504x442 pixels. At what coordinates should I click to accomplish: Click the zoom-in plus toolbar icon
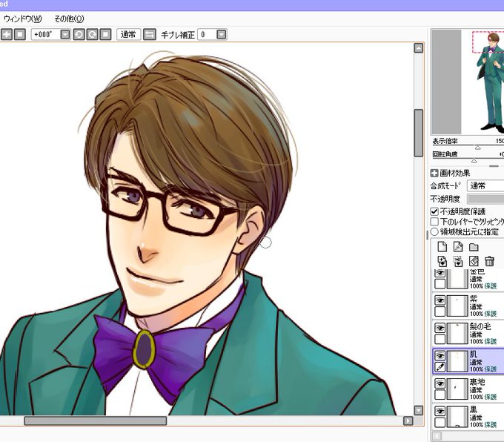pos(7,34)
